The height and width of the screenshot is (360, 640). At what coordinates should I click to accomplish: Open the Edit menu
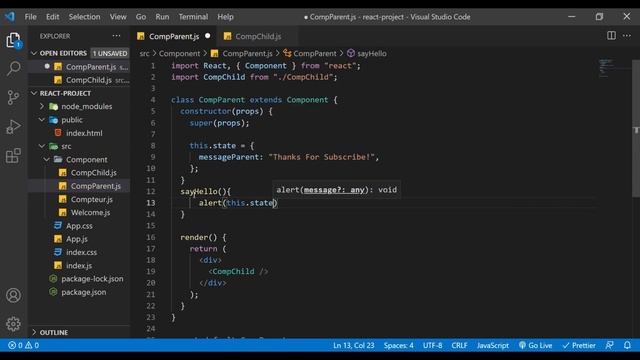pos(52,17)
